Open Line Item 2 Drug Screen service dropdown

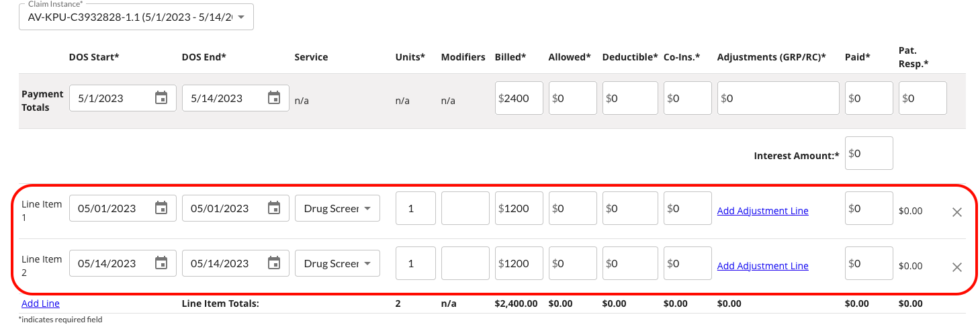pos(337,263)
